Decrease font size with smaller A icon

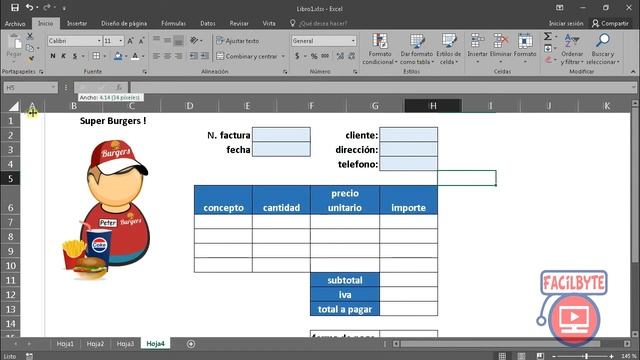tap(141, 41)
